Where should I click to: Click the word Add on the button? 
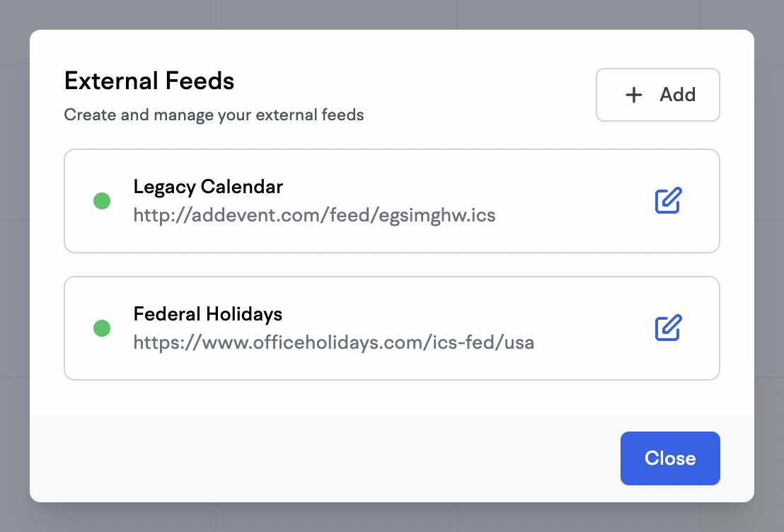pyautogui.click(x=677, y=95)
